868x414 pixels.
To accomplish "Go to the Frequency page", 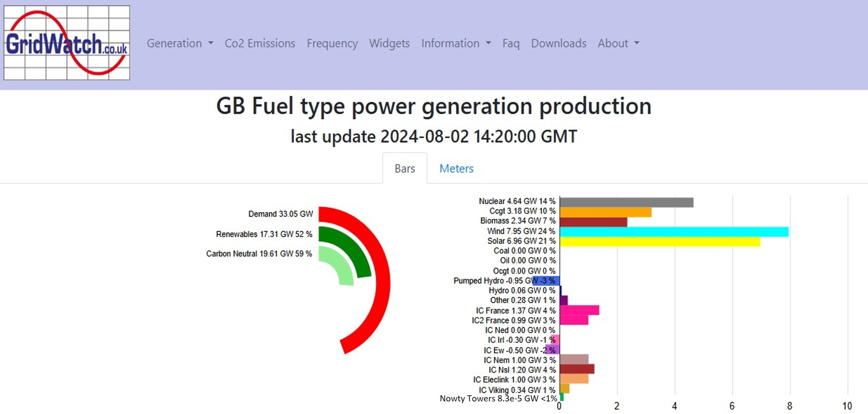I will 332,43.
